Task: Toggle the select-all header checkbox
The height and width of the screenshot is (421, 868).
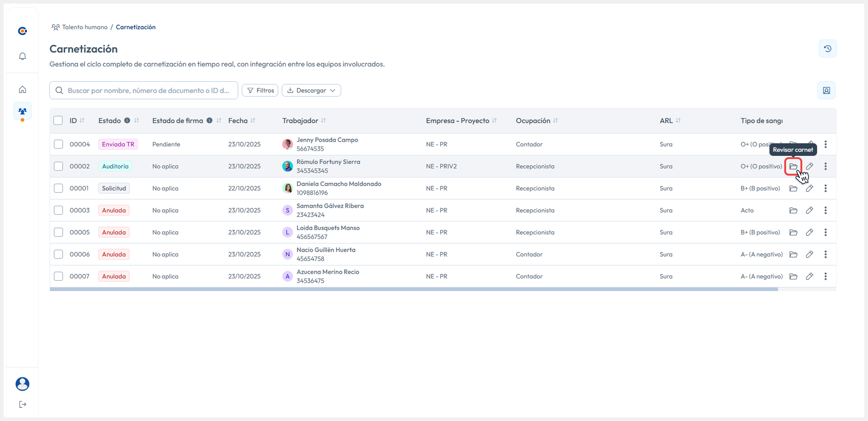Action: point(58,121)
